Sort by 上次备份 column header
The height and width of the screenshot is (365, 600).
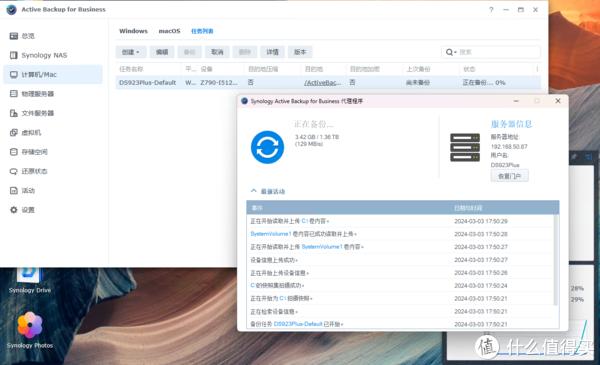[x=418, y=69]
